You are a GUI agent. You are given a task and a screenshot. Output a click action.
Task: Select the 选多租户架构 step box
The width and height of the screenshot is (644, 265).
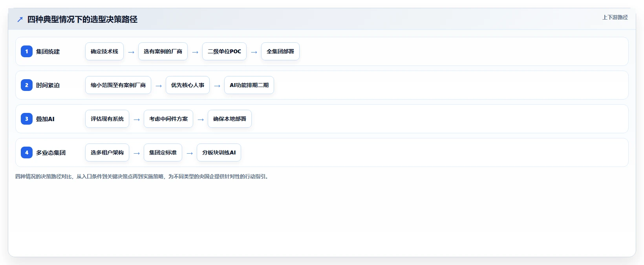tap(107, 152)
